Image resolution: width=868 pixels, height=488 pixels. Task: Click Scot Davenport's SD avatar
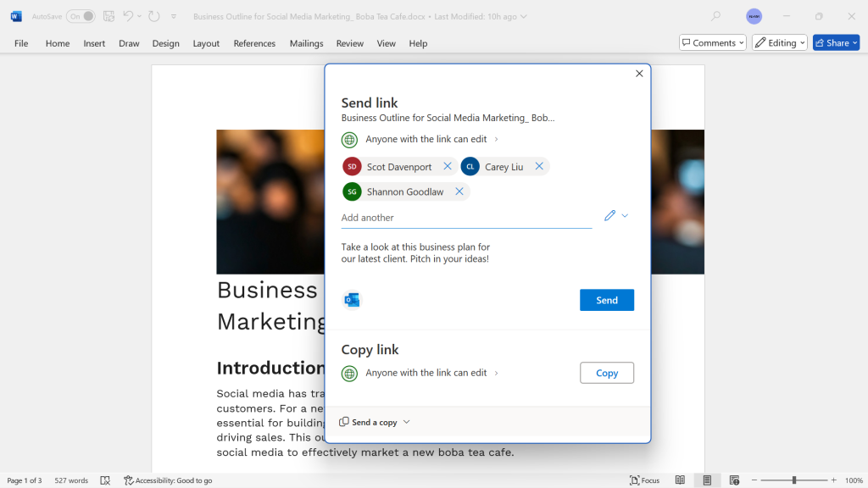(x=352, y=167)
